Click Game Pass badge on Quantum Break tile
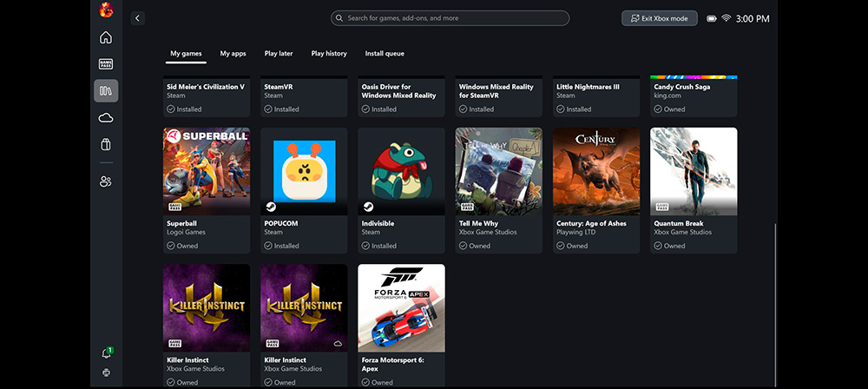The image size is (868, 389). pyautogui.click(x=661, y=207)
